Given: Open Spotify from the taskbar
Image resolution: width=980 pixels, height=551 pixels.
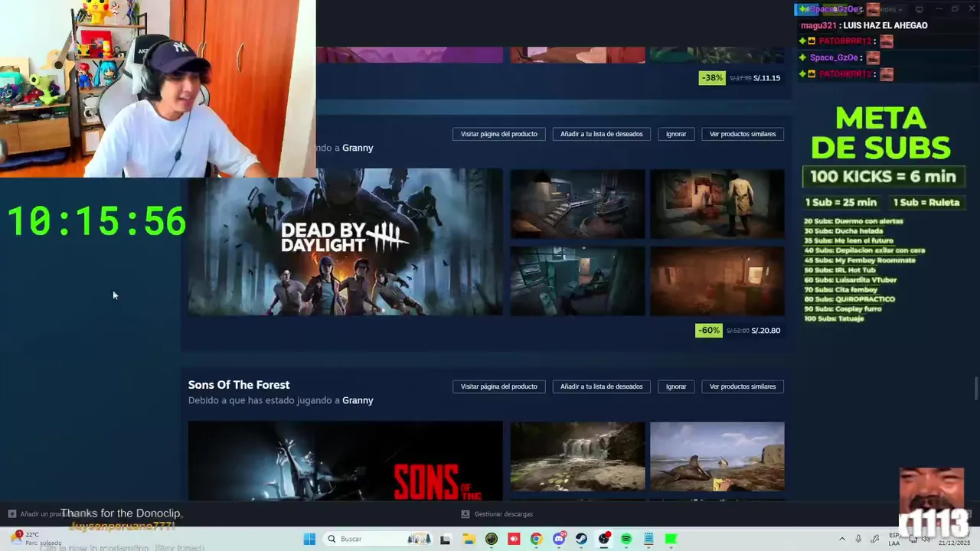Looking at the screenshot, I should tap(626, 539).
